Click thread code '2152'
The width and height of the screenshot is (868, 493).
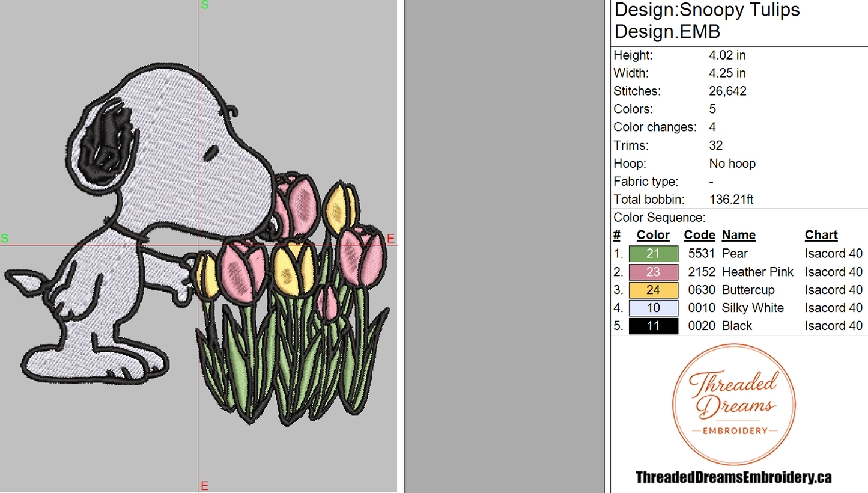pyautogui.click(x=702, y=272)
